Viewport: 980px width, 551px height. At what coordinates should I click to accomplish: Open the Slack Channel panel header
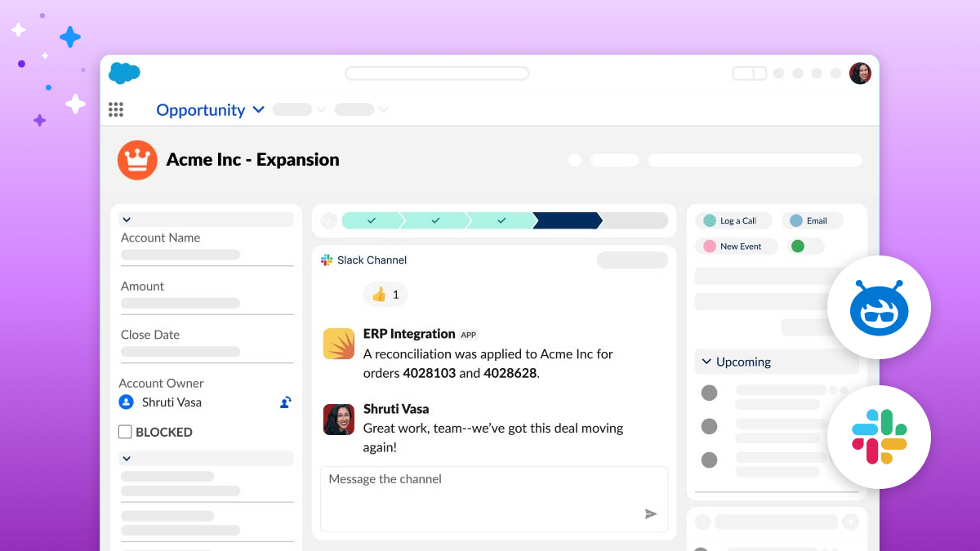point(363,260)
